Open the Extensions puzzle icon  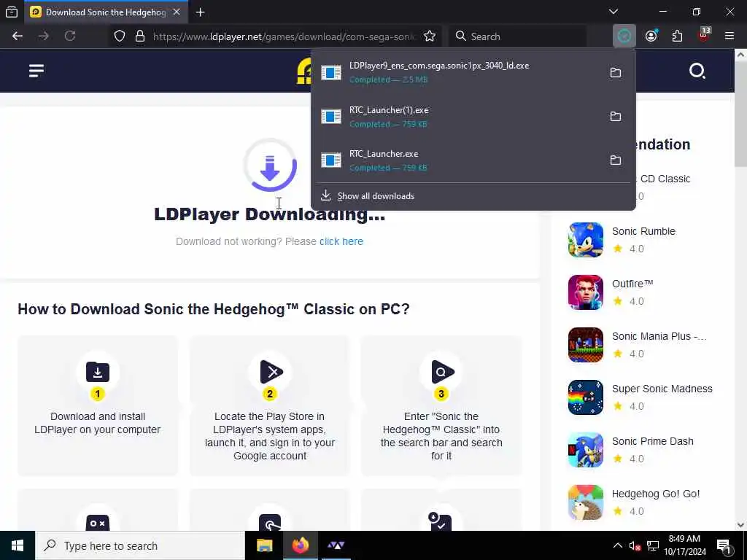[x=677, y=36]
